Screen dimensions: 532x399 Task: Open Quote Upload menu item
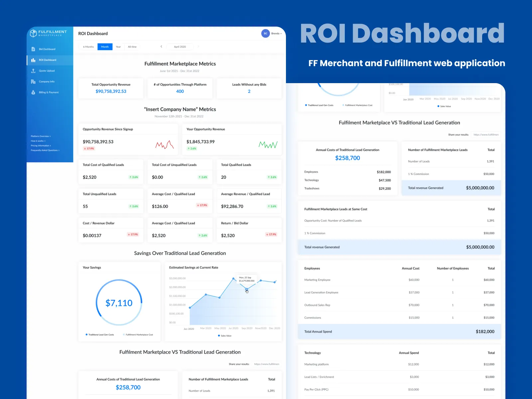click(50, 71)
